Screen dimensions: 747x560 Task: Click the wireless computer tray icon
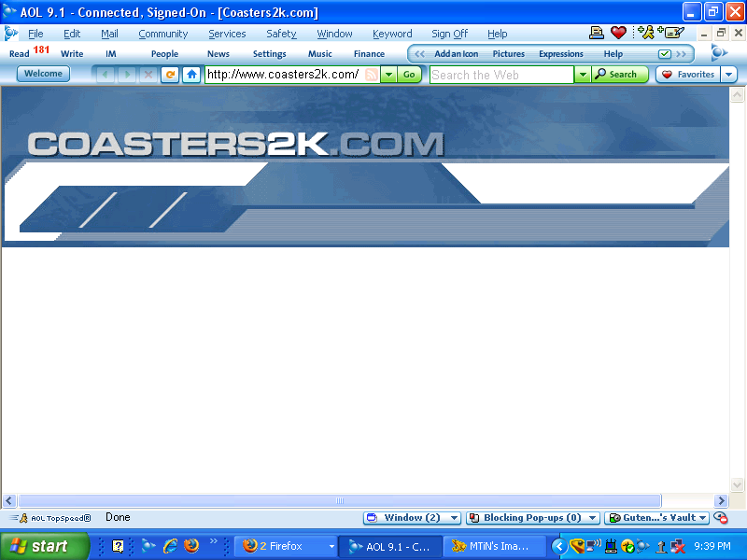[x=594, y=546]
